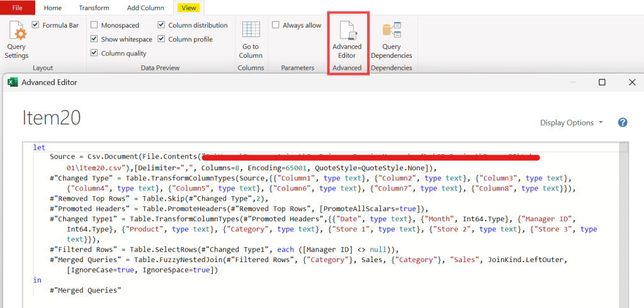Screen dimensions: 644x308
Task: Toggle Column profile checkbox
Action: pyautogui.click(x=162, y=39)
